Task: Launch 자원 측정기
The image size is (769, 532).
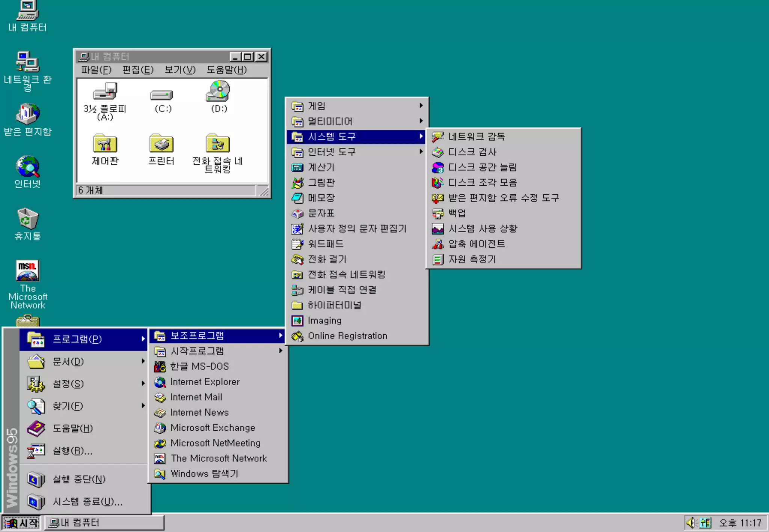Action: (504, 259)
